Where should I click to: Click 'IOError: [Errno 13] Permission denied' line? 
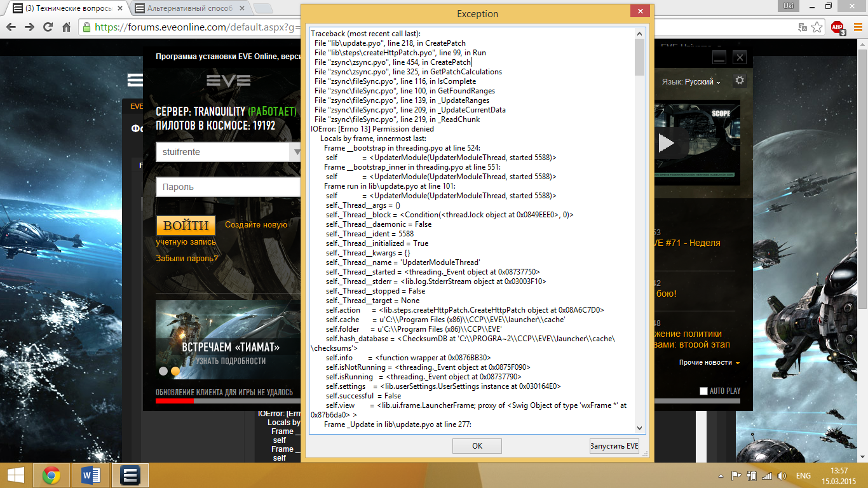coord(372,129)
